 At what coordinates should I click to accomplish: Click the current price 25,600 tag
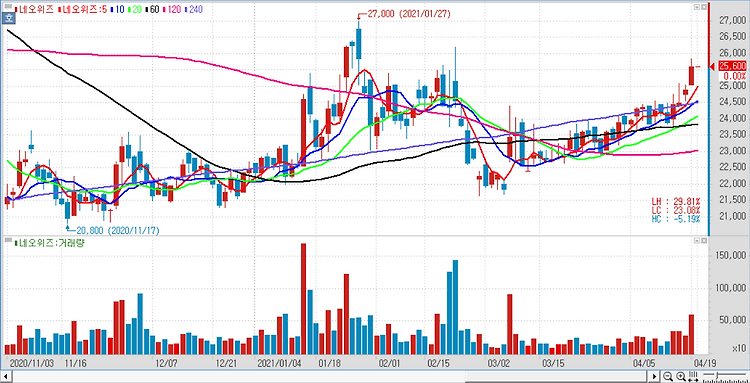tap(732, 66)
